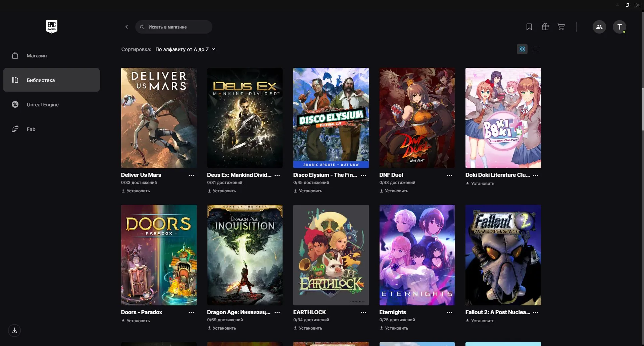Click the library vertical scrollbar
The height and width of the screenshot is (346, 644).
pos(642,109)
